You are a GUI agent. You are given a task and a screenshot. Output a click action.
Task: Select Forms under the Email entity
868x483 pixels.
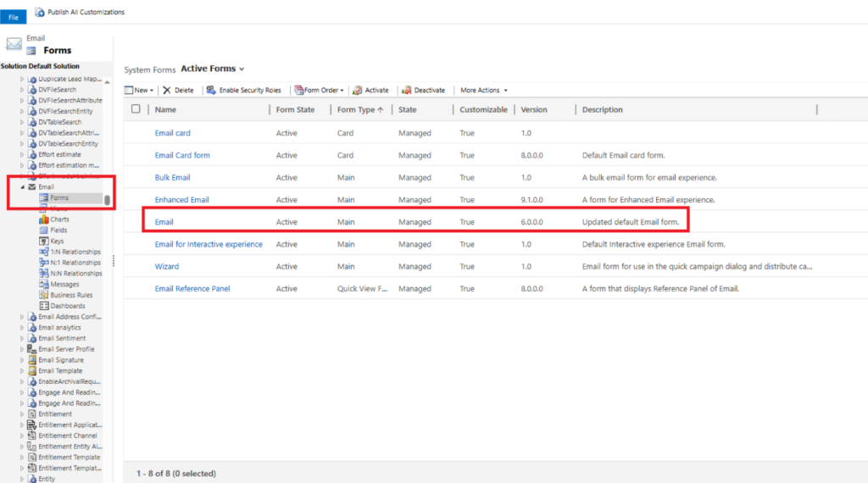(x=58, y=197)
